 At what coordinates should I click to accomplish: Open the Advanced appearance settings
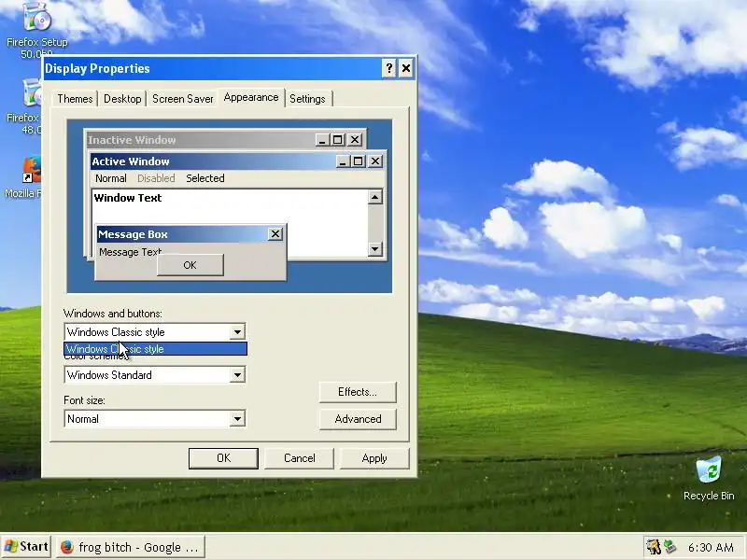tap(358, 419)
